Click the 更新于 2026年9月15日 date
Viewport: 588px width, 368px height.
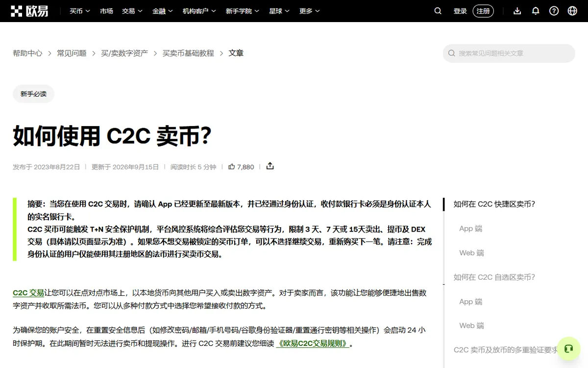[125, 167]
